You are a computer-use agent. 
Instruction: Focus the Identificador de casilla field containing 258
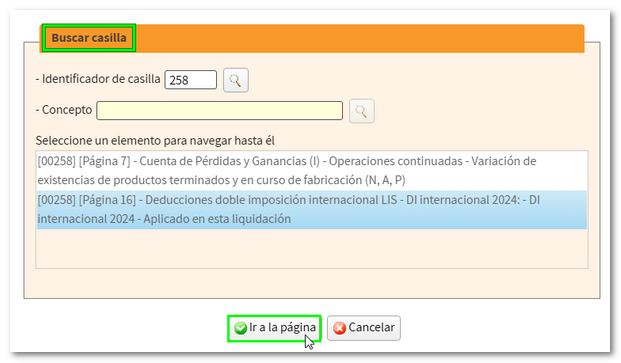point(190,80)
